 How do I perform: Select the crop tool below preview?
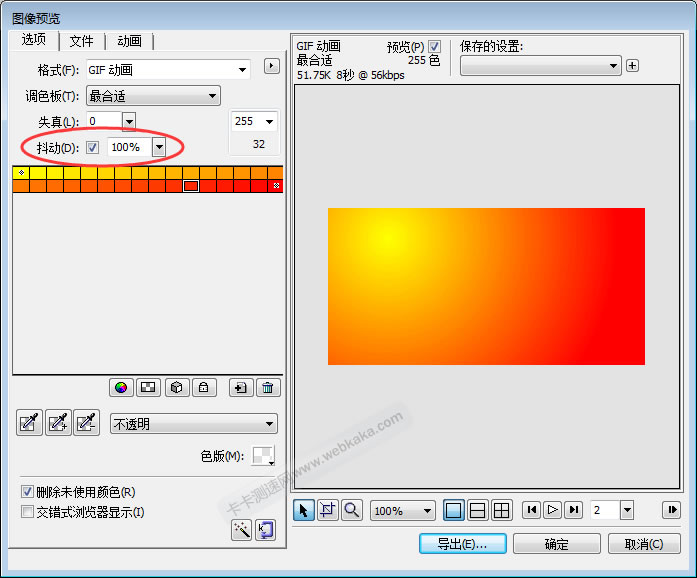pyautogui.click(x=328, y=510)
